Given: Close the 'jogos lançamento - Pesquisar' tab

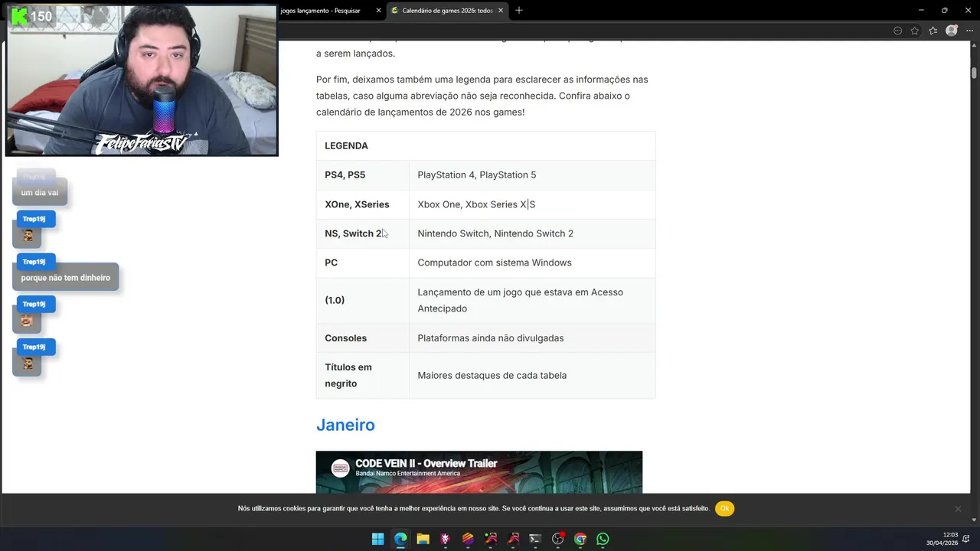Looking at the screenshot, I should (x=378, y=11).
